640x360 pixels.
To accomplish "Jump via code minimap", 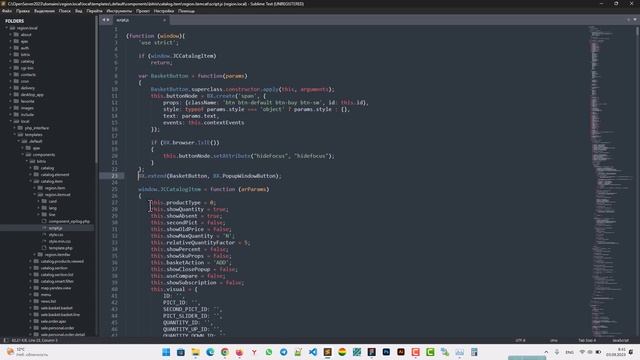I will (610, 180).
